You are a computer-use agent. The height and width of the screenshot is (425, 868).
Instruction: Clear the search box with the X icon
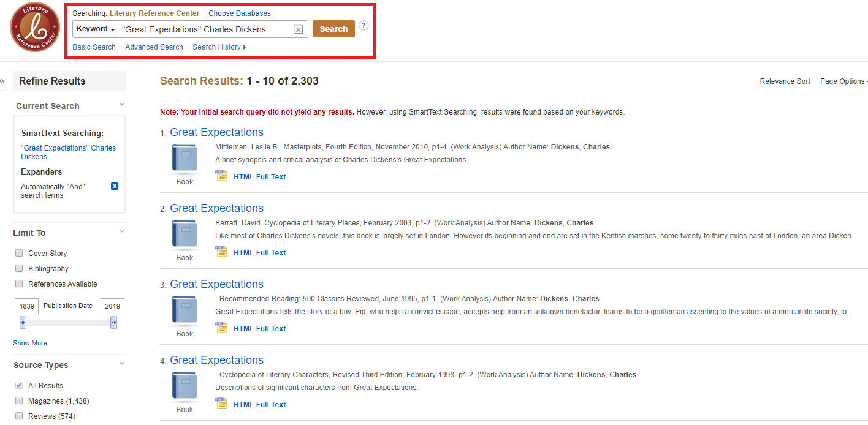pos(298,29)
